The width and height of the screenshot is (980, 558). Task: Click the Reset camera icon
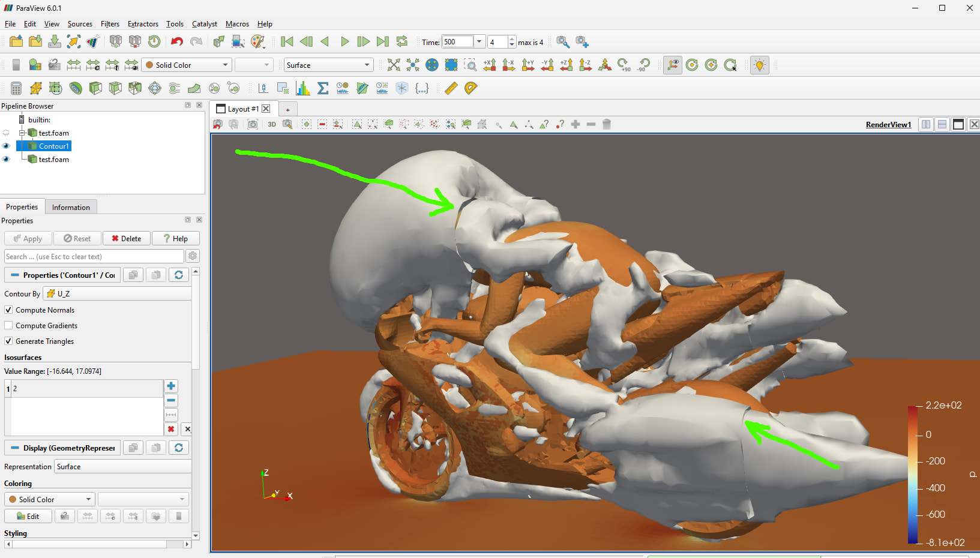pos(394,65)
